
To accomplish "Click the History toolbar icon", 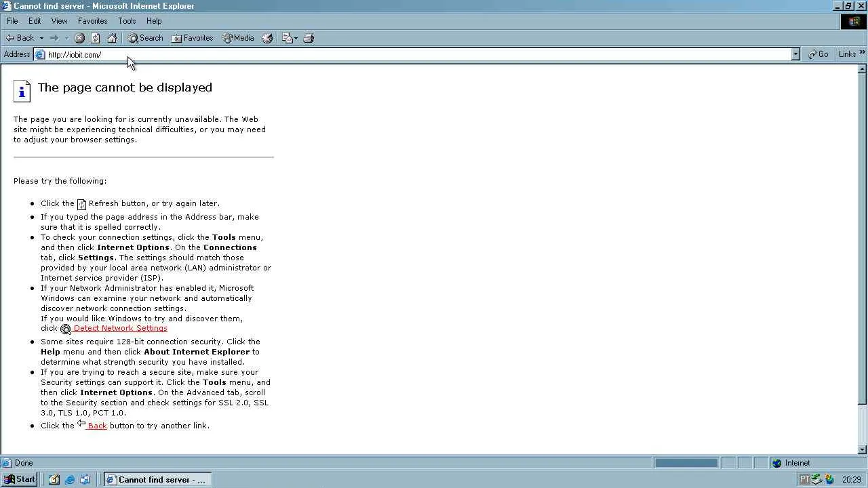I will (x=267, y=38).
